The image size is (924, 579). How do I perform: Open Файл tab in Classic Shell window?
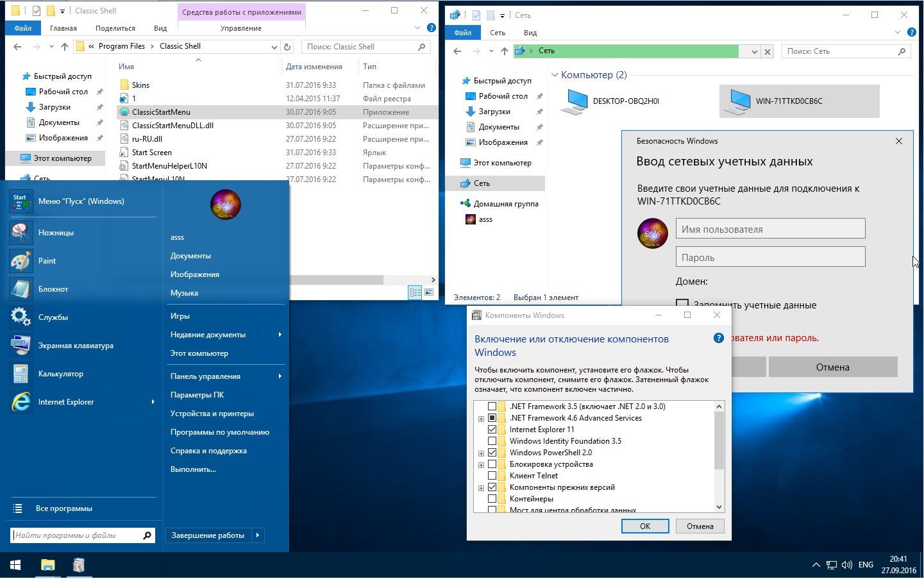pyautogui.click(x=23, y=28)
